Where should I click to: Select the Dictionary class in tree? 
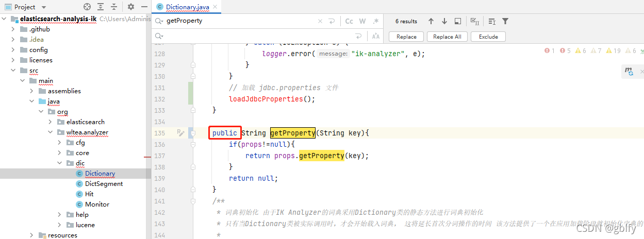pos(100,174)
